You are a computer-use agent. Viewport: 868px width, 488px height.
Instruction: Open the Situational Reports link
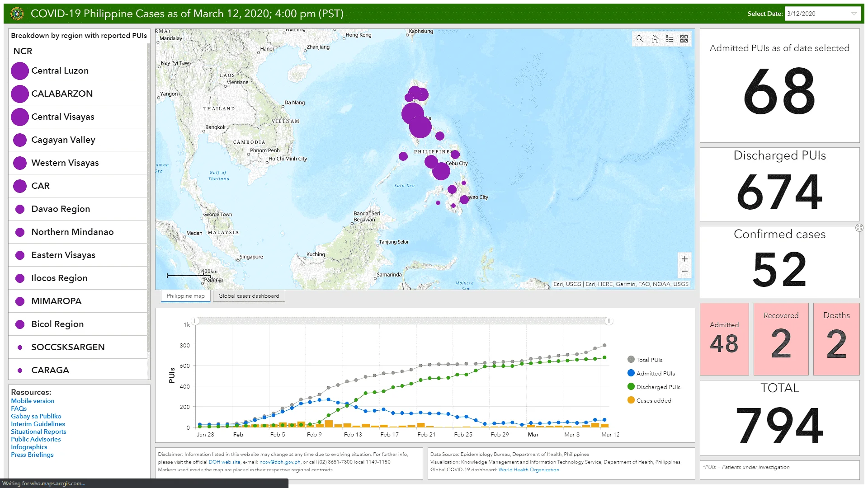coord(38,432)
